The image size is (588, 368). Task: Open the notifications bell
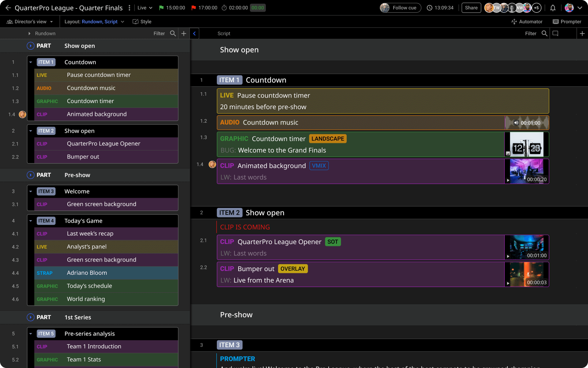pos(552,8)
